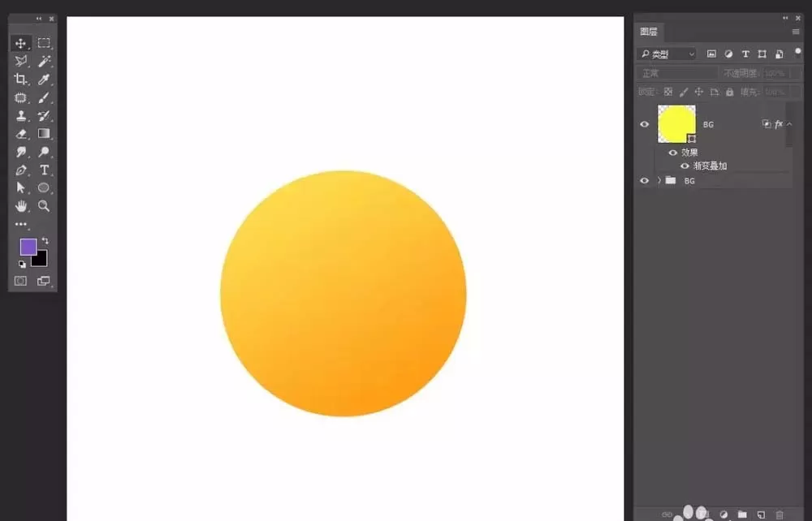Select the Rectangular Marquee tool
The height and width of the screenshot is (521, 812).
[x=44, y=43]
